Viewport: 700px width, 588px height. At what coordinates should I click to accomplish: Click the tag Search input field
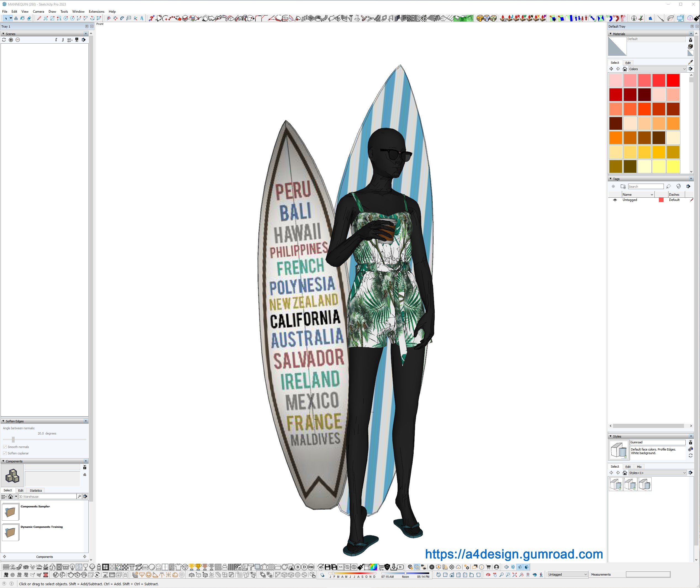pyautogui.click(x=645, y=187)
